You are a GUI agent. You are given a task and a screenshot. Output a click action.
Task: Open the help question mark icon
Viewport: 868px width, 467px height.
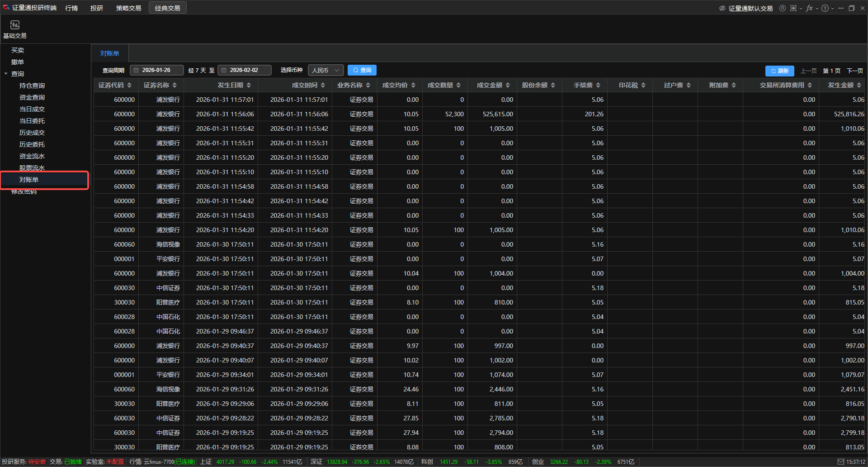(x=825, y=8)
